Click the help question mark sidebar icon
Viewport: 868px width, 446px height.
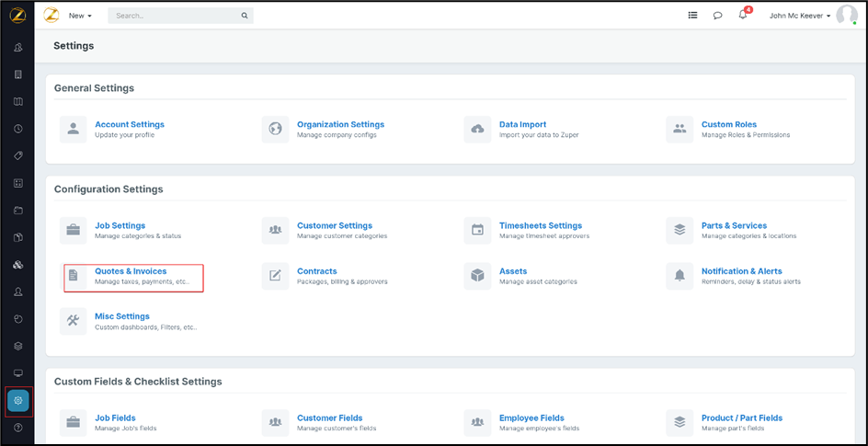click(x=18, y=428)
